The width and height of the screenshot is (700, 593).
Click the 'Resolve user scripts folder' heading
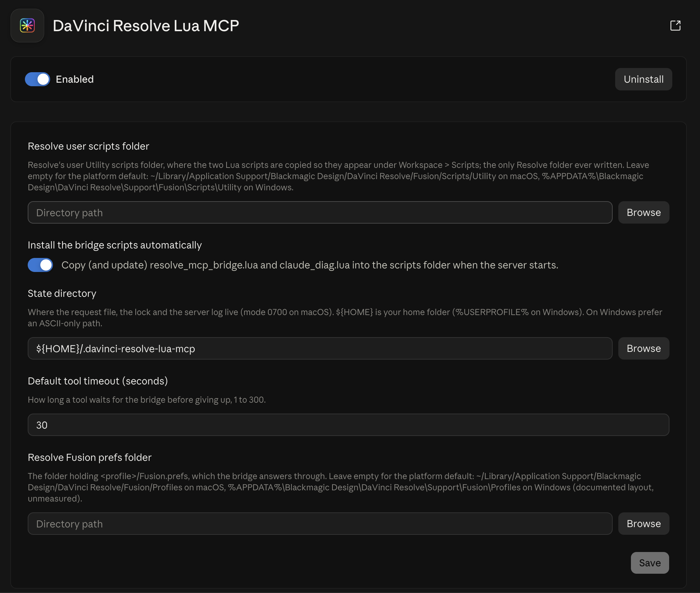[x=88, y=146]
